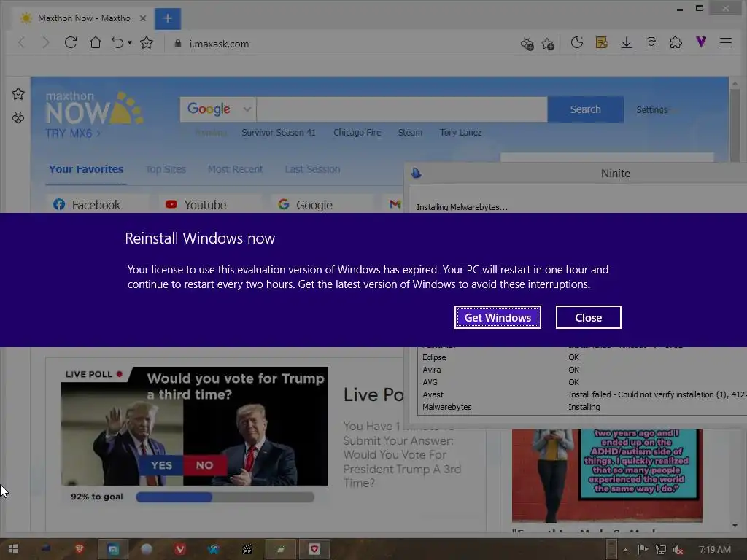Go to Maxthon home page icon
Image resolution: width=747 pixels, height=560 pixels.
coord(96,43)
